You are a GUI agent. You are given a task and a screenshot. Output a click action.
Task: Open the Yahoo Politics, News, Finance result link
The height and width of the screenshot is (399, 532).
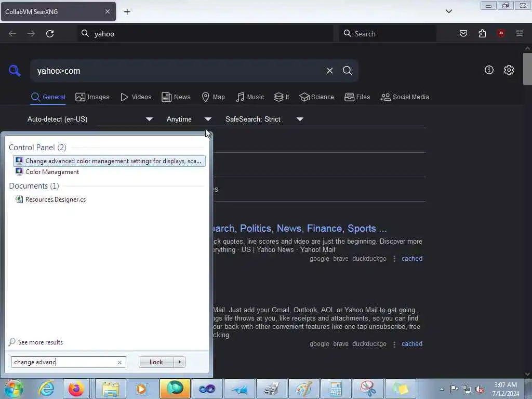(300, 229)
